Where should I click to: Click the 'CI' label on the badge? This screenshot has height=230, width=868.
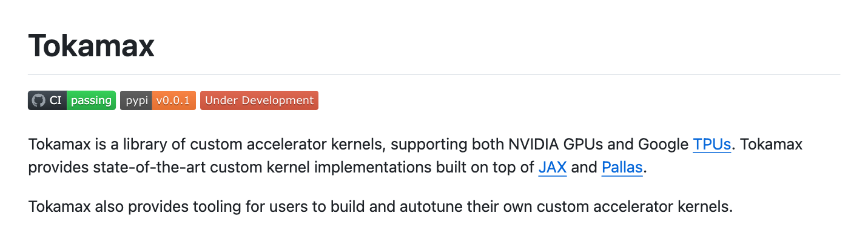(x=56, y=100)
